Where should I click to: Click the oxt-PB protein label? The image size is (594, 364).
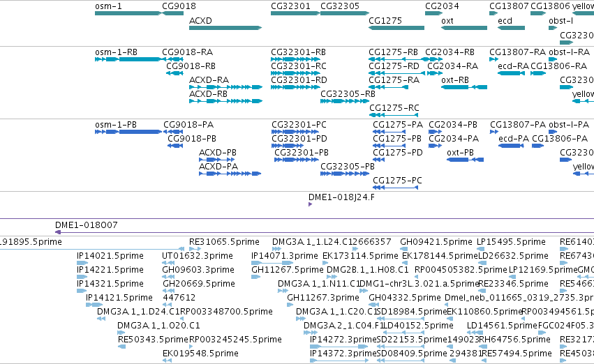pos(460,153)
